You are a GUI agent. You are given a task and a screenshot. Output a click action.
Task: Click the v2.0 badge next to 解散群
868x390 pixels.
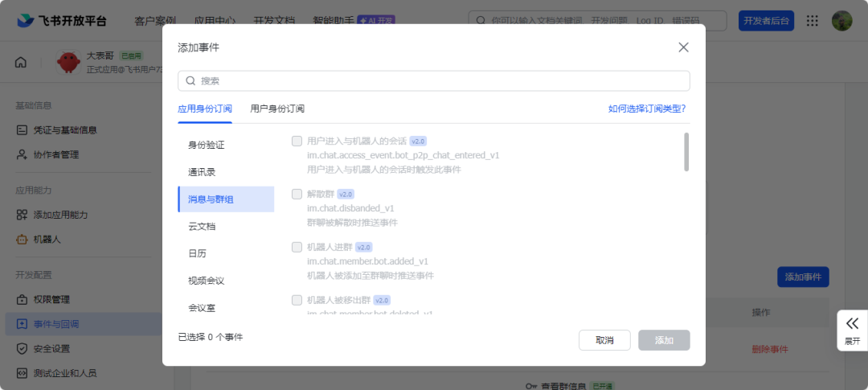tap(346, 195)
